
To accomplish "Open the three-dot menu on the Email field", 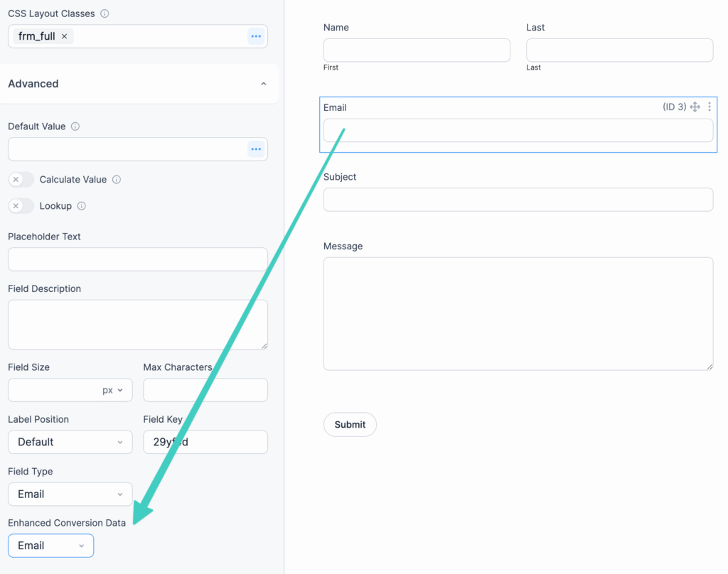I will point(709,107).
